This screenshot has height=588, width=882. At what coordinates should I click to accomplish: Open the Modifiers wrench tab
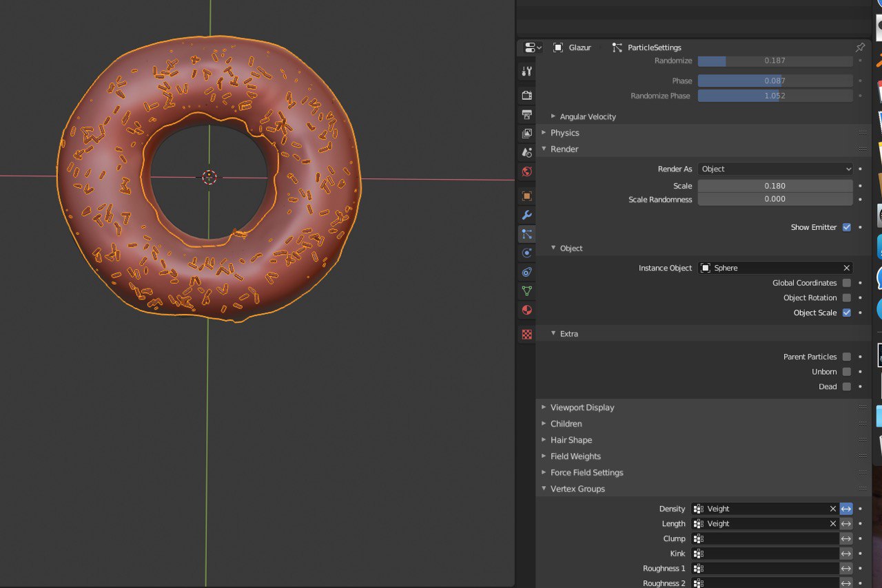pos(527,215)
